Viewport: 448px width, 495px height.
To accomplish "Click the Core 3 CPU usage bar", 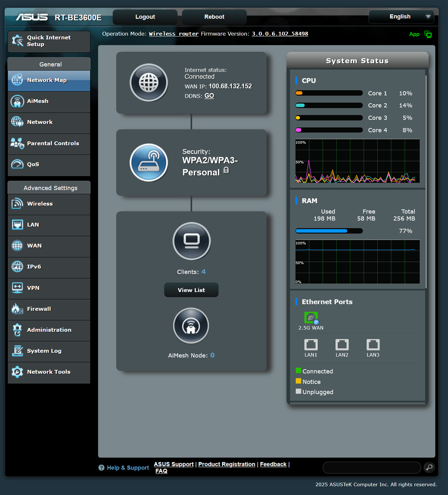I will point(329,118).
